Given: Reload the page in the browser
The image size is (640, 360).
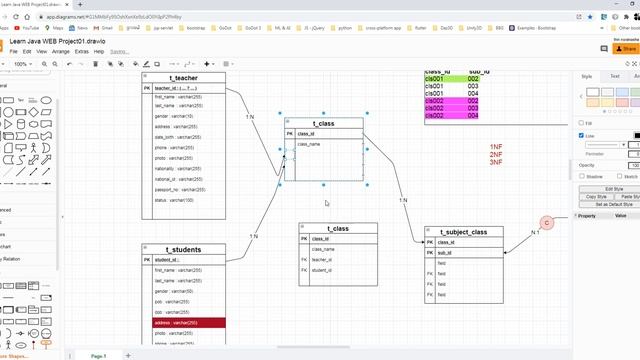Looking at the screenshot, I should point(16,17).
